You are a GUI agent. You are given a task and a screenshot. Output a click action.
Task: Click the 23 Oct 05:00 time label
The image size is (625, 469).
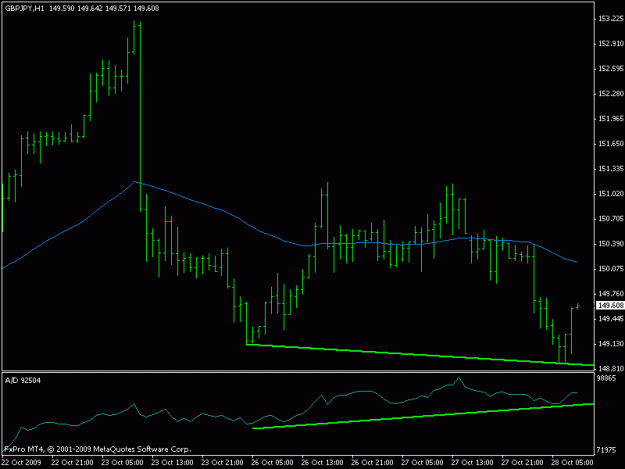coord(122,463)
